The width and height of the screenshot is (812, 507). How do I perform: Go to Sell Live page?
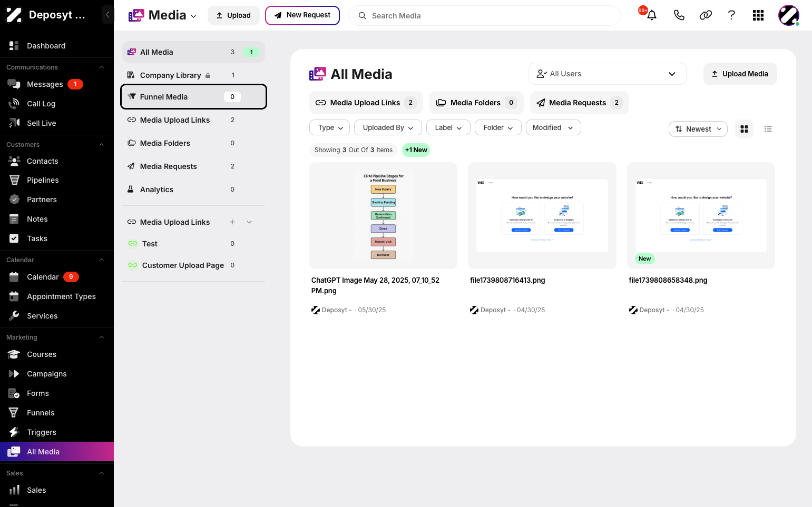point(57,123)
